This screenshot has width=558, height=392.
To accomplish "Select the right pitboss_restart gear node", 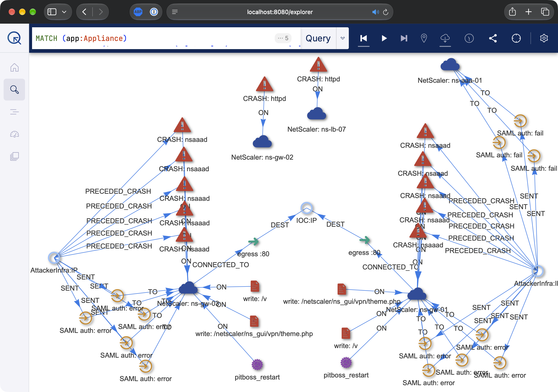I will click(346, 363).
